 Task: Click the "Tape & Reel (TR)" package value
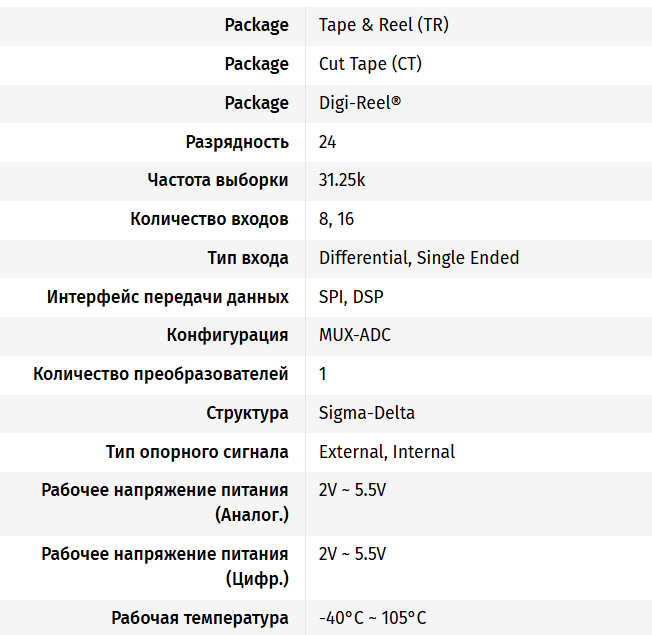tap(383, 25)
